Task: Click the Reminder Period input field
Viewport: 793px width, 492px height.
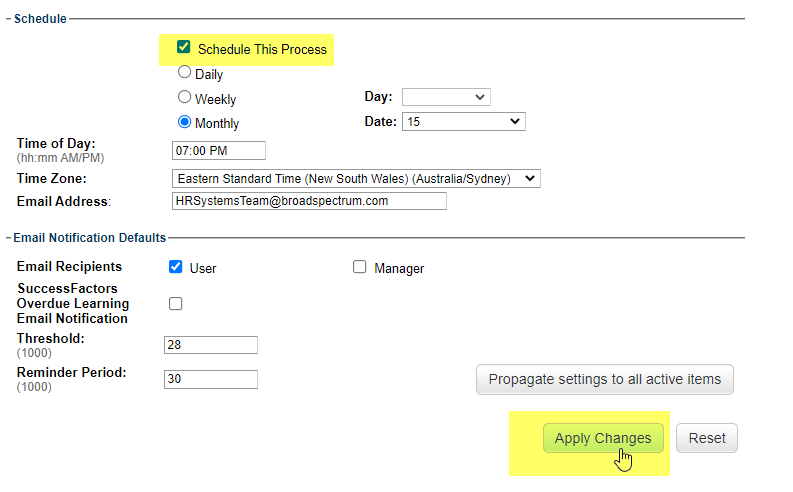Action: [x=211, y=379]
